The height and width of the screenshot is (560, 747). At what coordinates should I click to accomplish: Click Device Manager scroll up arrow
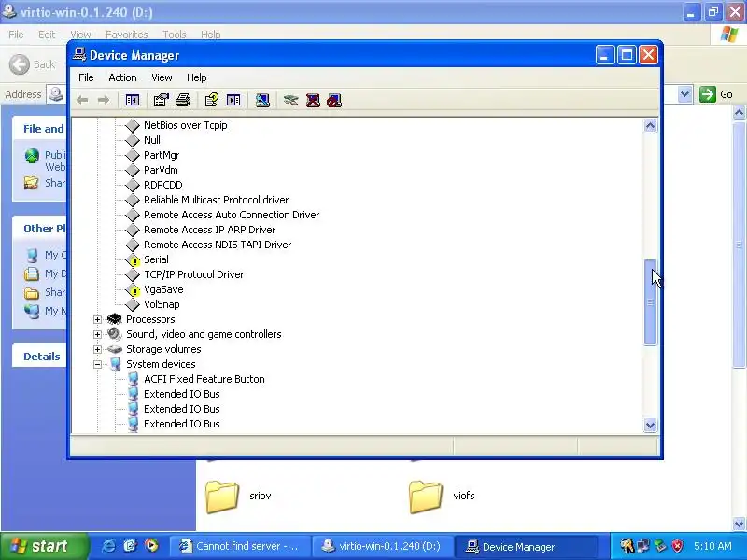(650, 126)
